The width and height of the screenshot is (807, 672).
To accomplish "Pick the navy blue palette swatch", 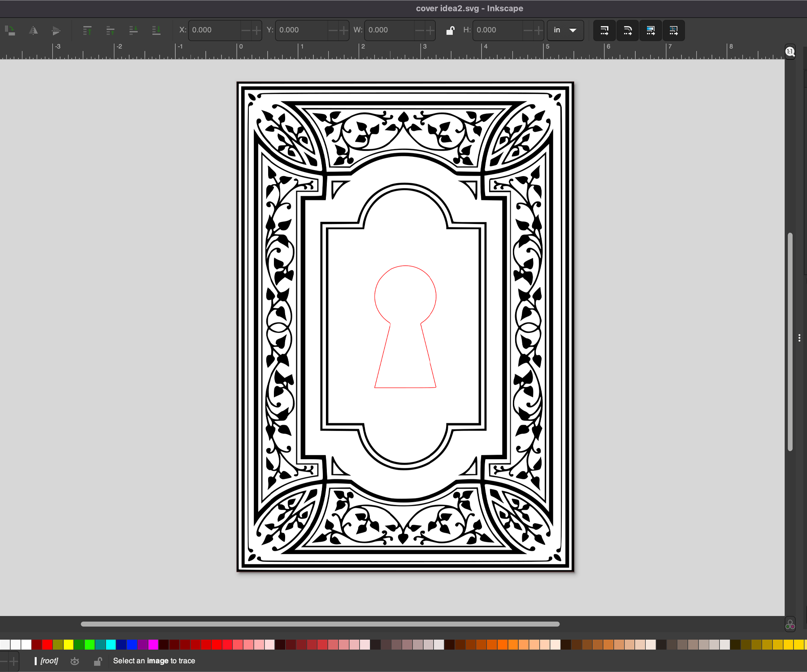I will [121, 645].
